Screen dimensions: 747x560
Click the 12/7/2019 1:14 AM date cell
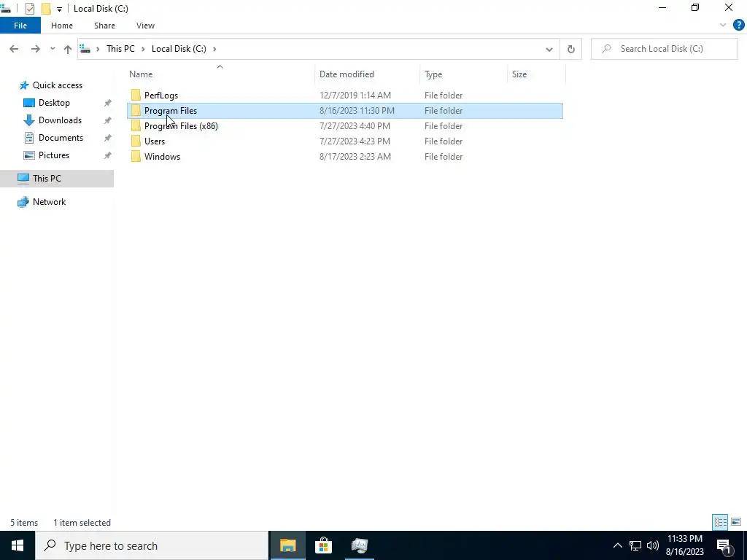tap(355, 96)
